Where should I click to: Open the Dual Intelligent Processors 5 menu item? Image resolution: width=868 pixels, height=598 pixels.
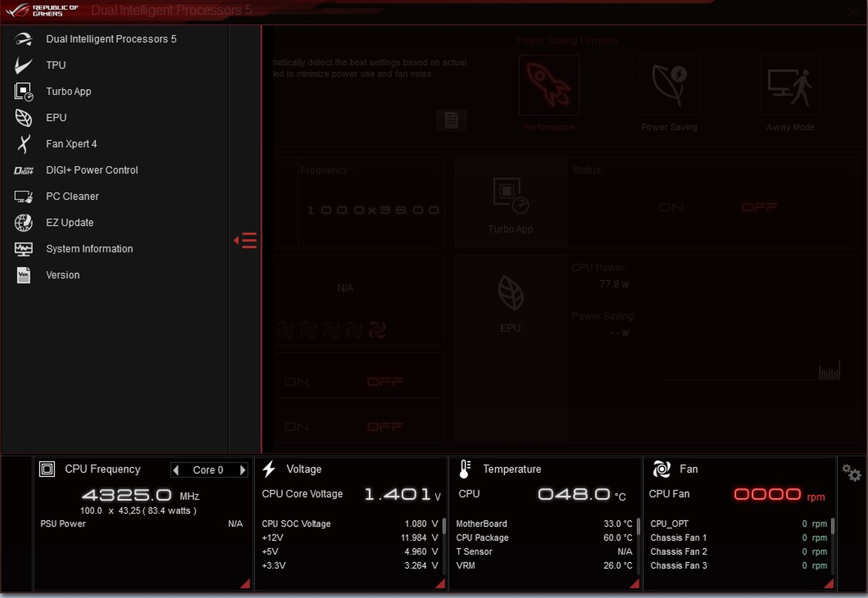point(111,39)
